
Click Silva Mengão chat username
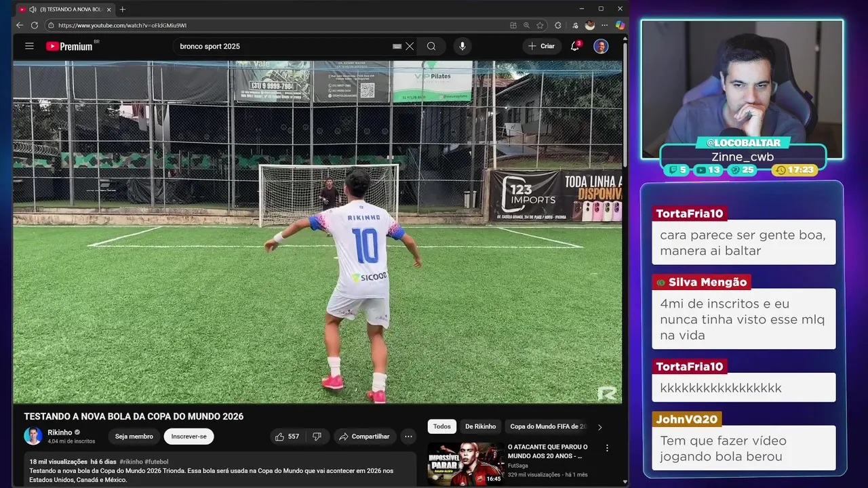coord(707,282)
